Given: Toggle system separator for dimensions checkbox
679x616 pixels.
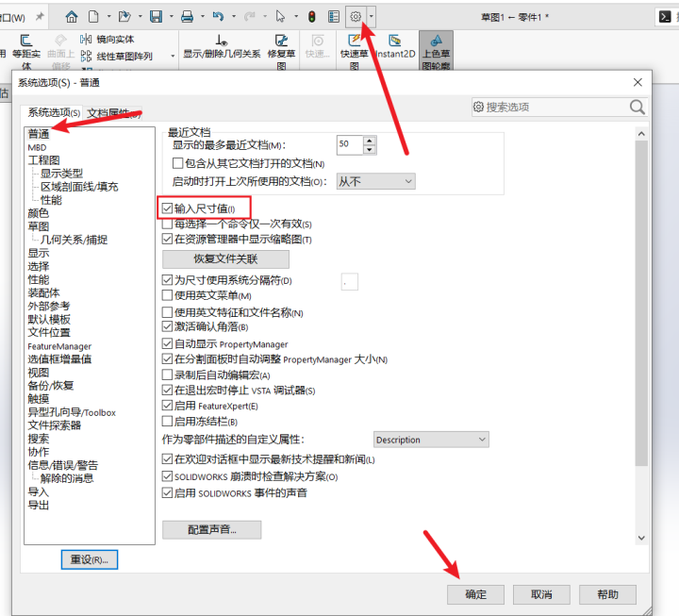Looking at the screenshot, I should click(x=167, y=280).
